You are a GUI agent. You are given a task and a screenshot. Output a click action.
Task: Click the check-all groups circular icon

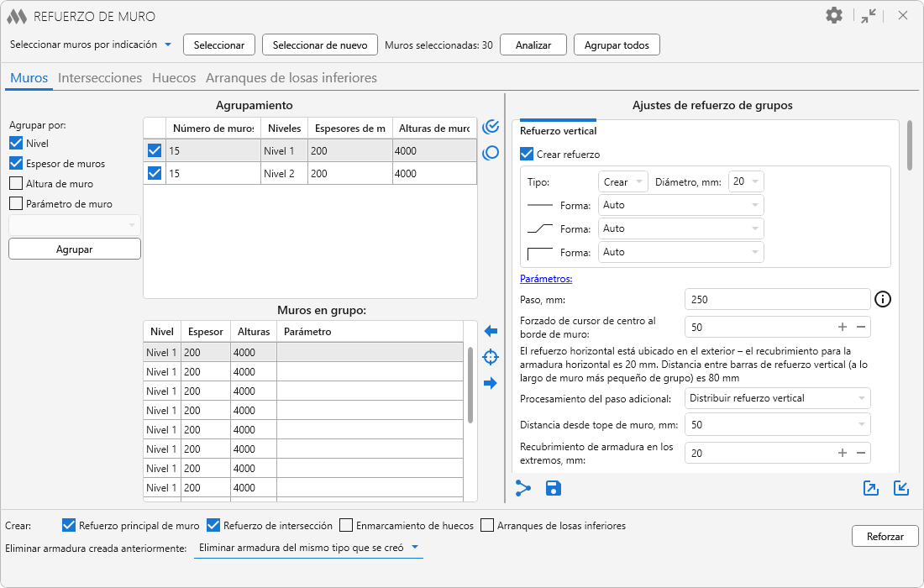491,127
